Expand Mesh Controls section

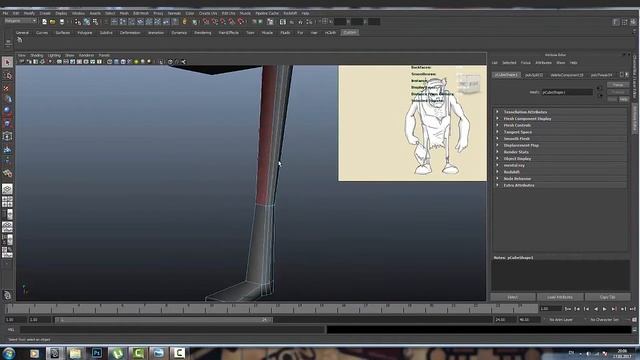[x=560, y=125]
